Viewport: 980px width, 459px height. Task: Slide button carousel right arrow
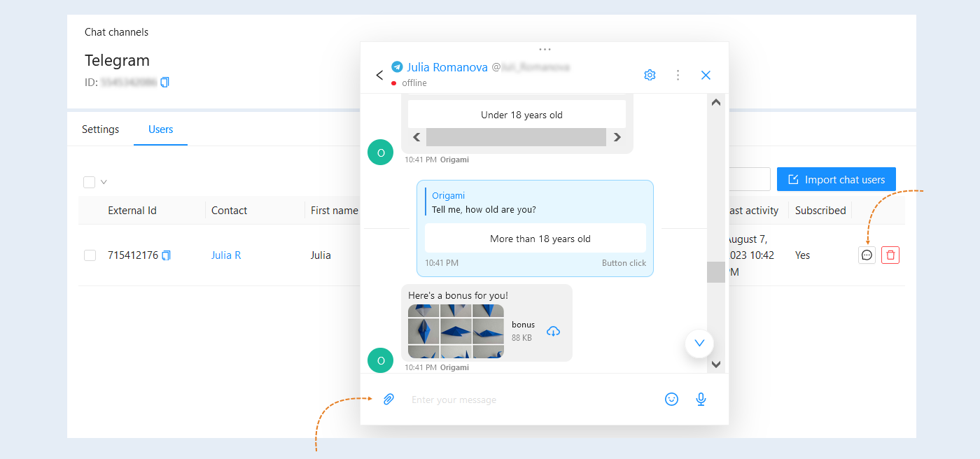617,137
